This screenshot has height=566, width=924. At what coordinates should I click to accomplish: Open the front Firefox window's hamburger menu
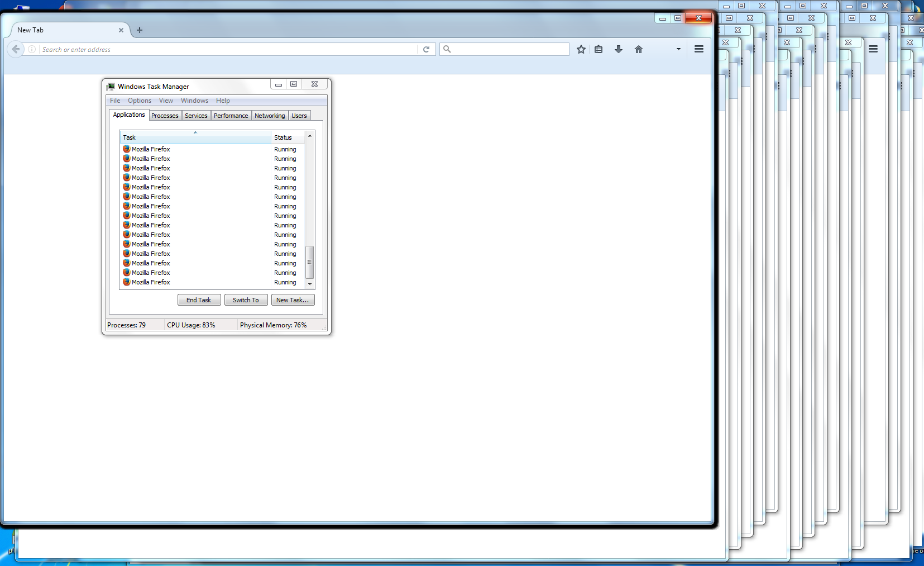tap(698, 49)
